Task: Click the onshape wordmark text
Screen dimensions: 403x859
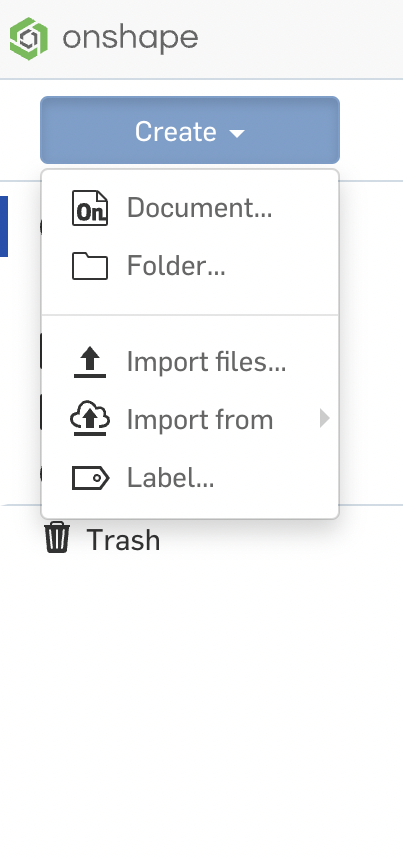Action: pyautogui.click(x=130, y=38)
